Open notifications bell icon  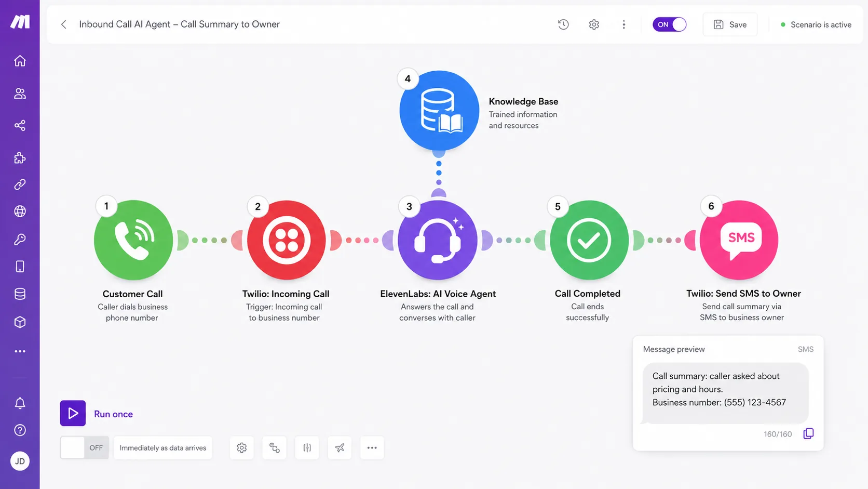[x=20, y=403]
